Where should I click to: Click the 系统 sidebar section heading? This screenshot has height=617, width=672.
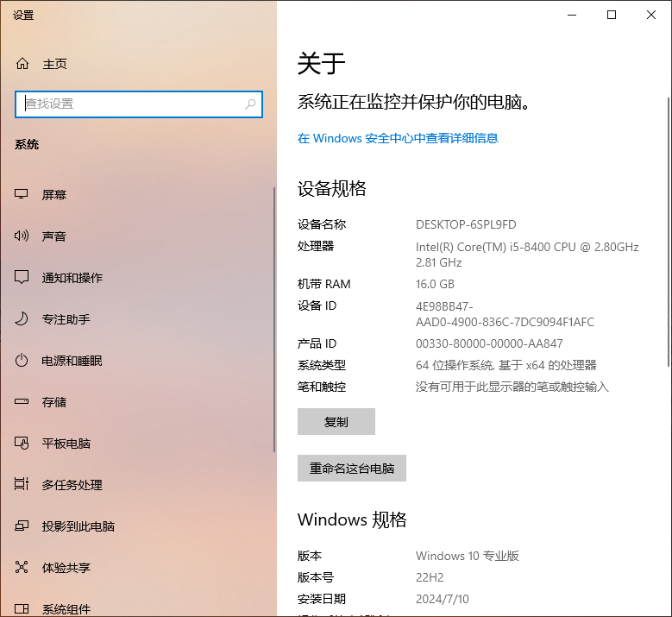27,144
